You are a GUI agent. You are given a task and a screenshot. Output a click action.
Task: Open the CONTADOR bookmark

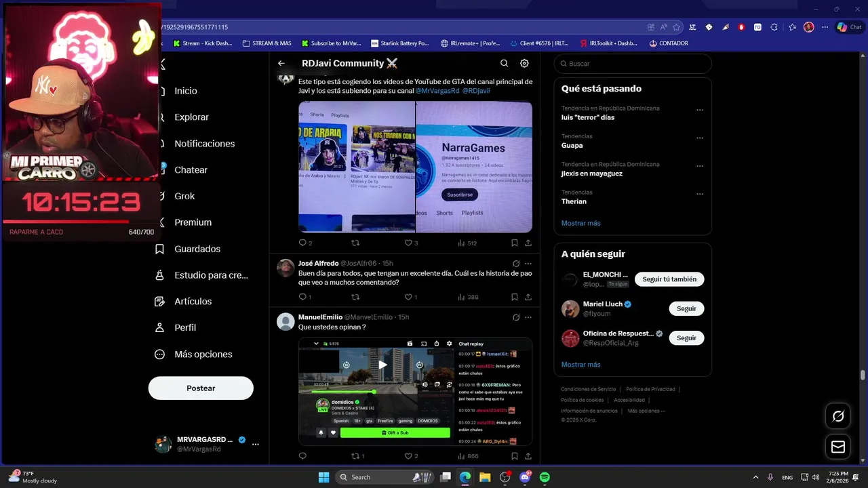[x=669, y=43]
